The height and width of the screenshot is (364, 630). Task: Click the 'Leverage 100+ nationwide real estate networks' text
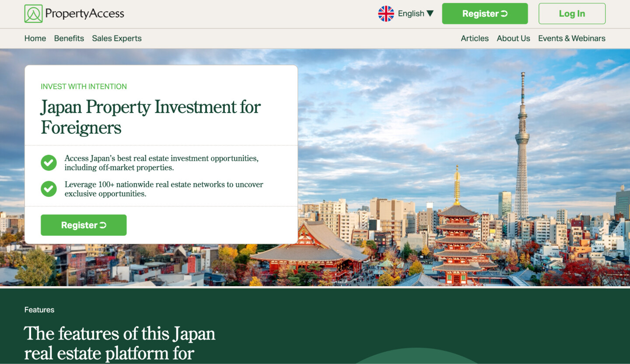click(x=164, y=189)
